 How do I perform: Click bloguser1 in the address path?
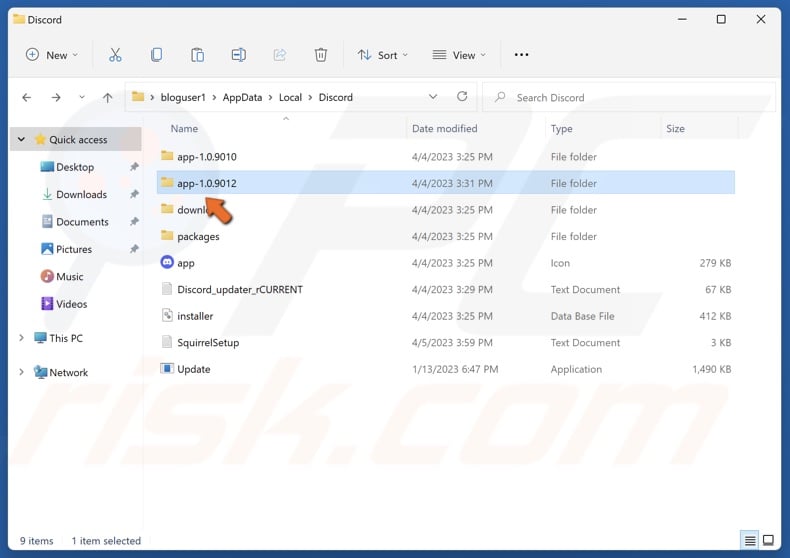183,97
